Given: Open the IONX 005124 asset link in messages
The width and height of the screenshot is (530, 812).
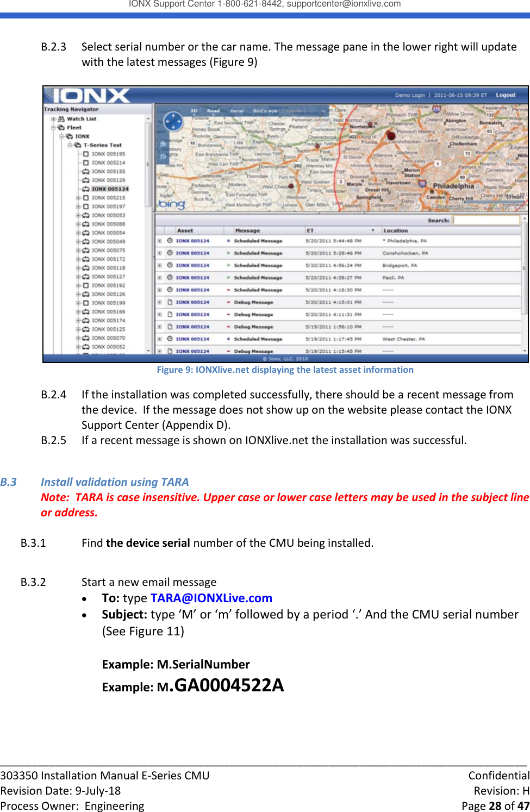Looking at the screenshot, I should coord(193,241).
